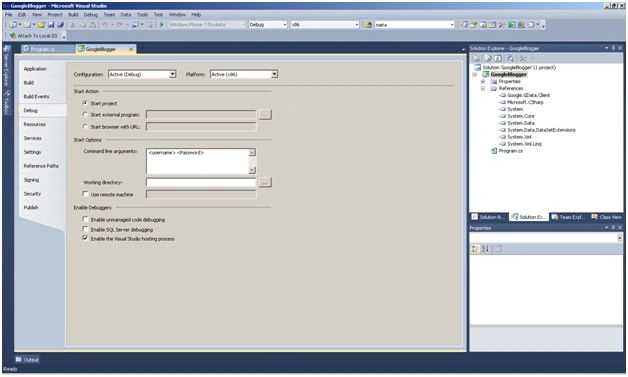
Task: Enable unmanaged code debugging checkbox
Action: coord(85,219)
